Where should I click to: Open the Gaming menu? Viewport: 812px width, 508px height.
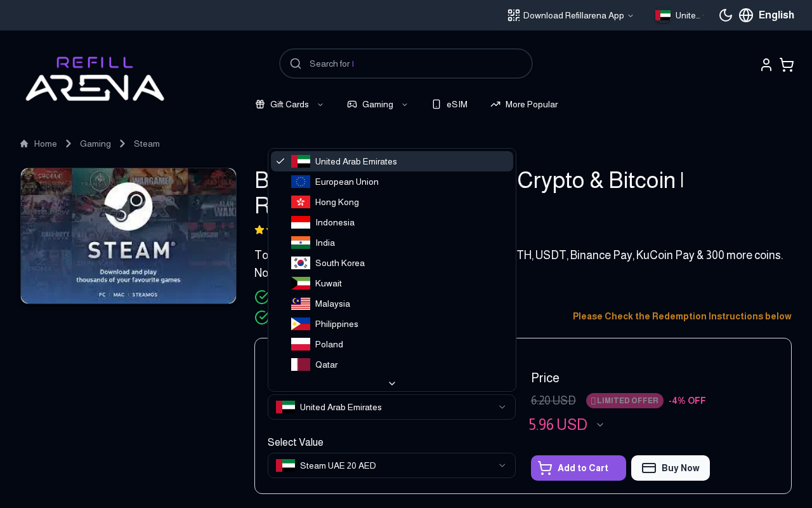click(377, 104)
